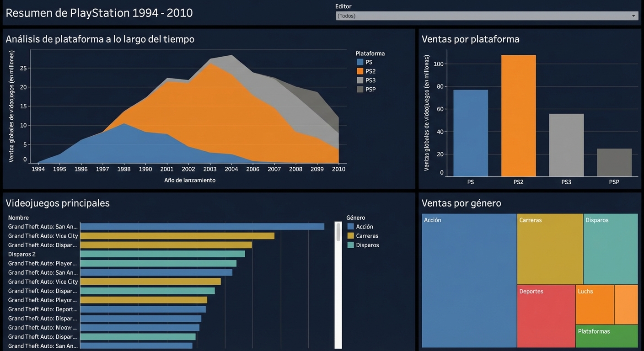Click the year 1998 on the time axis
Screen dimensions: 644x351
pos(123,169)
